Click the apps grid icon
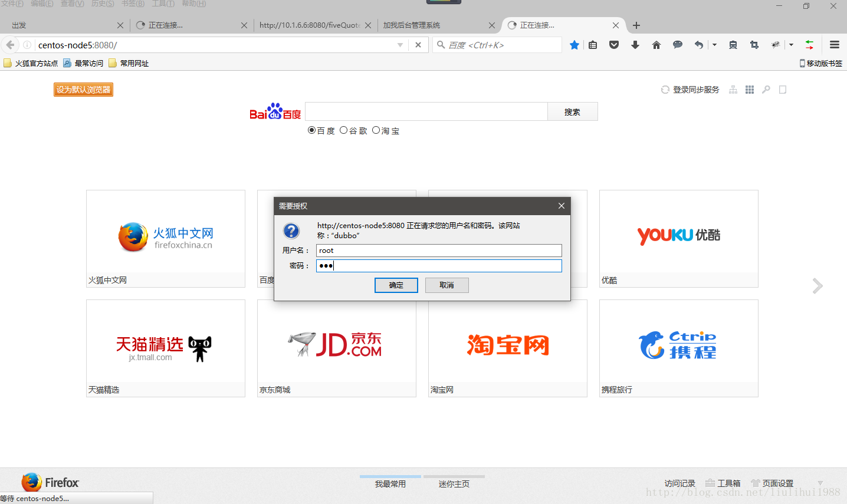The height and width of the screenshot is (504, 847). click(x=750, y=90)
